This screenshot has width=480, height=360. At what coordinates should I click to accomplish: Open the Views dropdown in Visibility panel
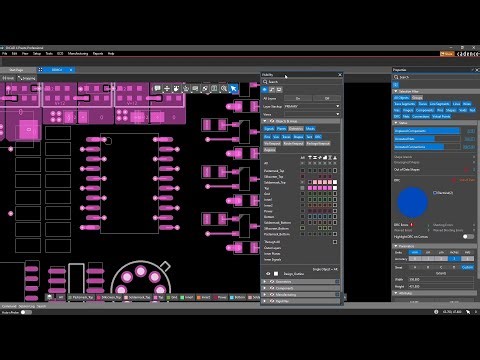click(312, 114)
